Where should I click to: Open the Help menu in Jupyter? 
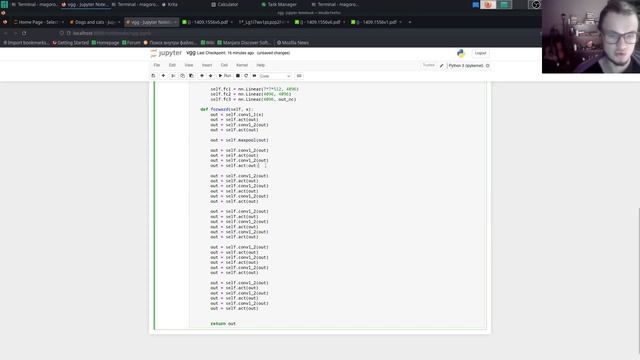[261, 65]
